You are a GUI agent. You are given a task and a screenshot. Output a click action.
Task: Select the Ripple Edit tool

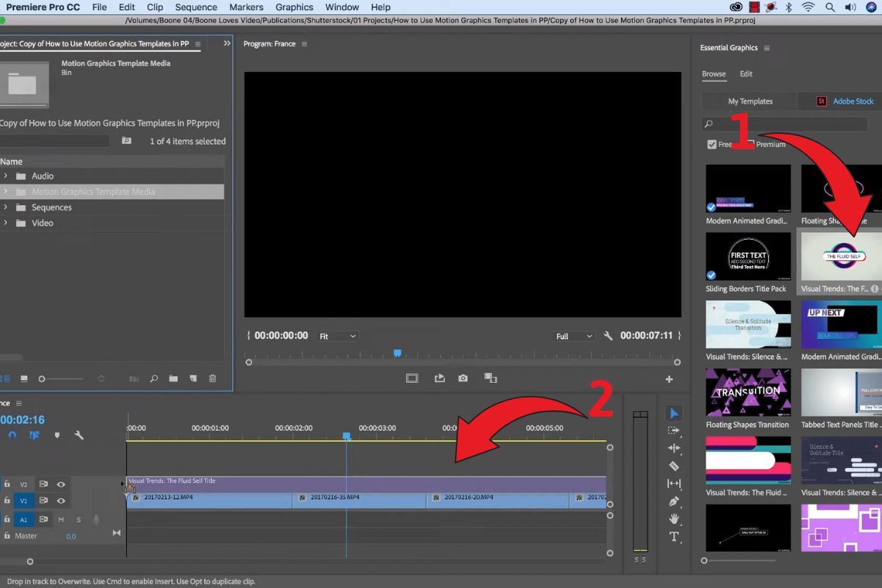point(674,448)
